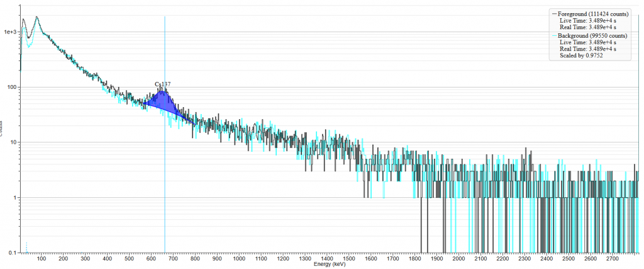Click the 0.1 y-axis tick label
Viewport: 644px width, 269px height.
coord(13,253)
